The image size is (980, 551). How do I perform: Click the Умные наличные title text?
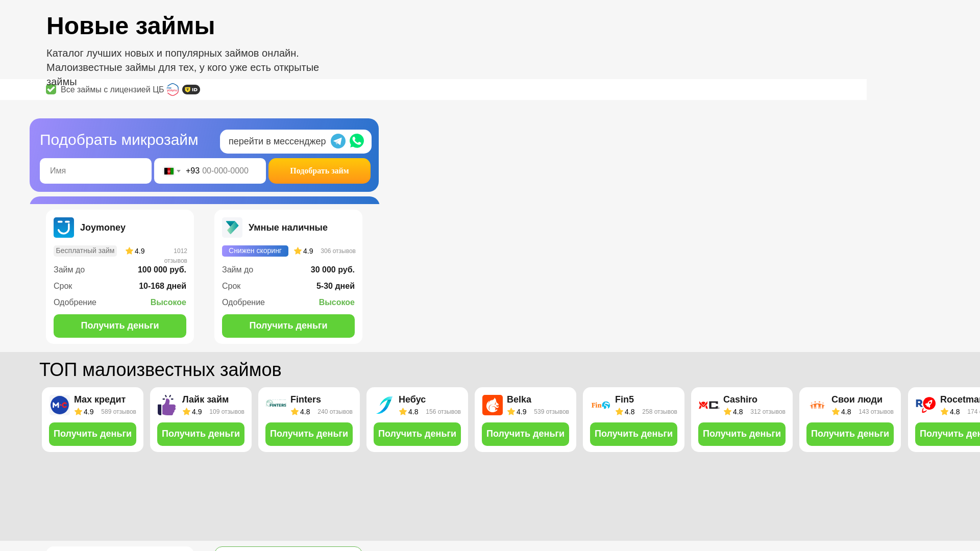pyautogui.click(x=288, y=228)
